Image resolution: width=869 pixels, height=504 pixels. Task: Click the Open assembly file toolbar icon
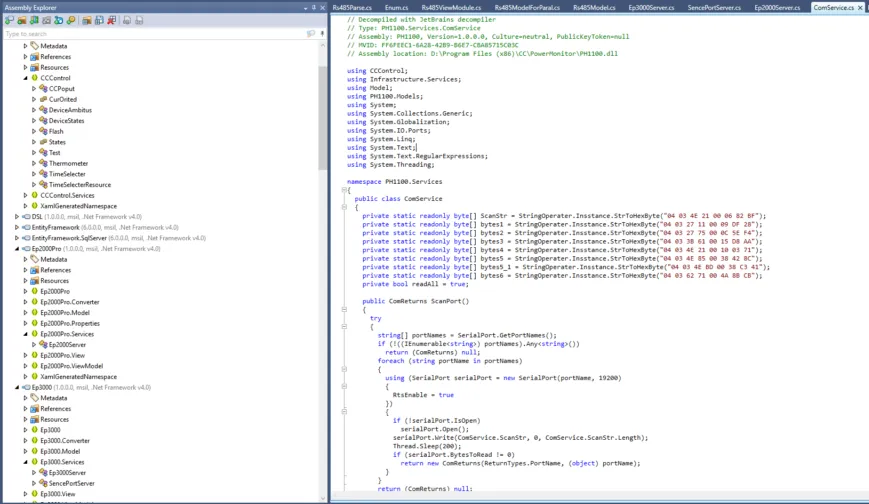point(9,21)
